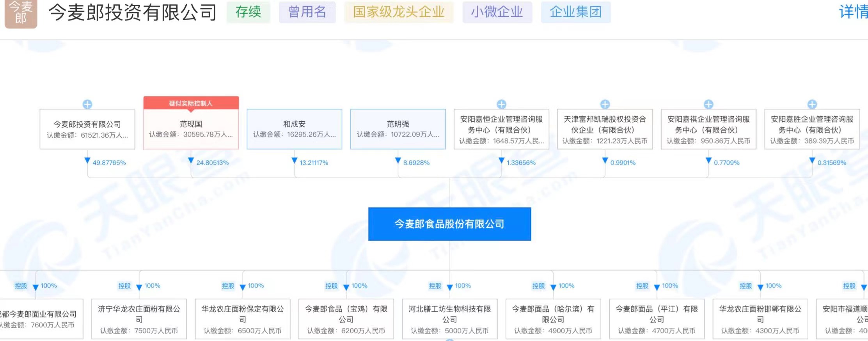868x341 pixels.
Task: Open 天津富邦凯瑞股权投资合伙企业 card
Action: pos(605,129)
